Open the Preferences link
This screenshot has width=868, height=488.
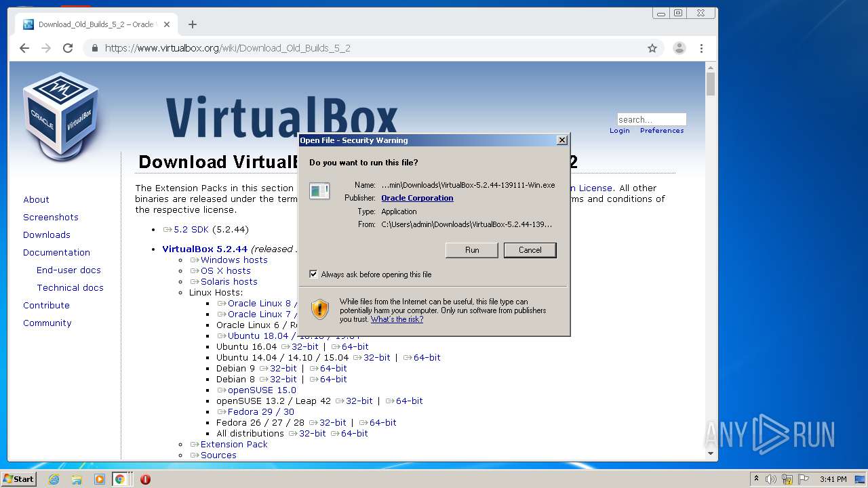coord(662,131)
